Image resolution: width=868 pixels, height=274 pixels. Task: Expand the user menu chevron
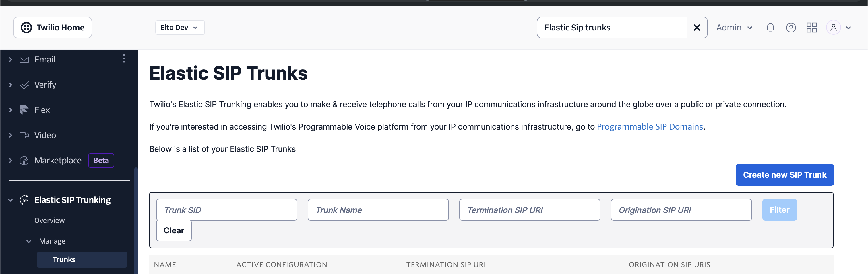point(848,28)
